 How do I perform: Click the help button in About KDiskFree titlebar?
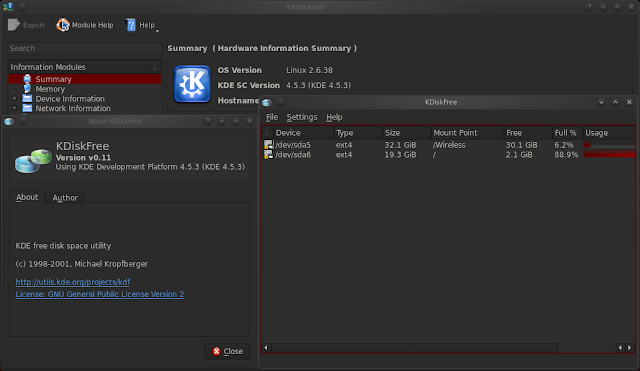pos(208,121)
